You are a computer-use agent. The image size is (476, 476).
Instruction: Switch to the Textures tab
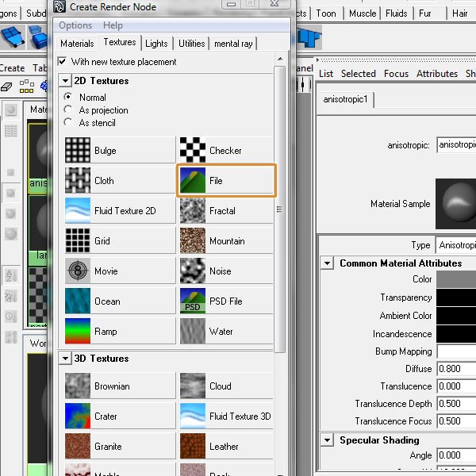coord(120,42)
